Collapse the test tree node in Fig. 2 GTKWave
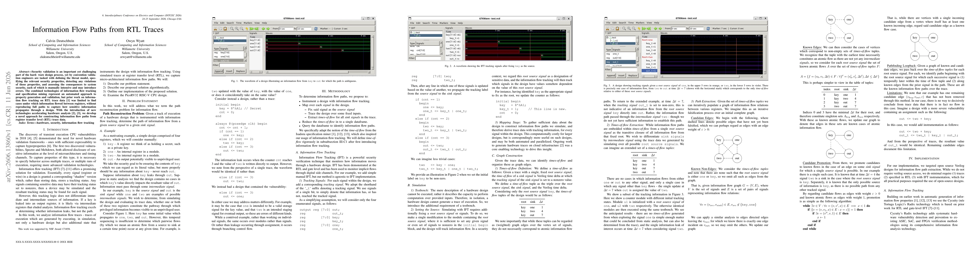This screenshot has height=254, width=980. coord(411,33)
